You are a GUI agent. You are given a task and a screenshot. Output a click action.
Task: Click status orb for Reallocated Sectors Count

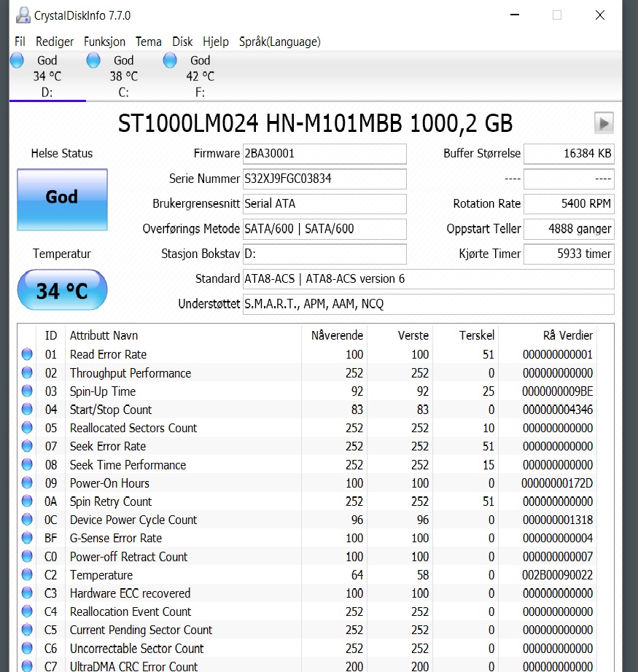click(x=27, y=428)
